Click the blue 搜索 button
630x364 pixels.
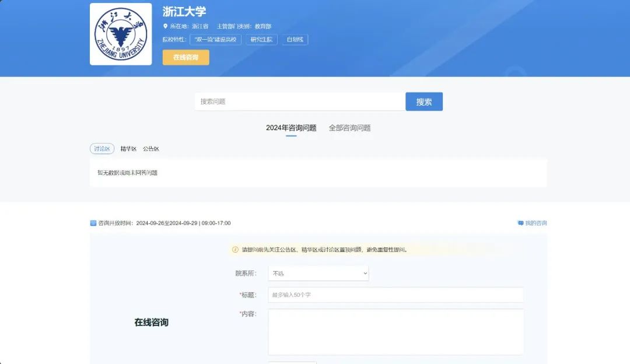(x=424, y=101)
